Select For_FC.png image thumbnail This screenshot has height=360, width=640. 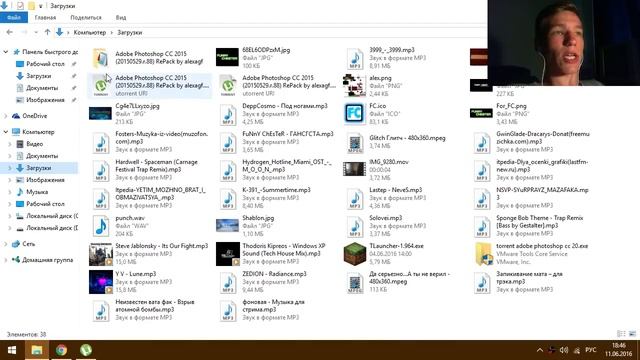point(481,113)
